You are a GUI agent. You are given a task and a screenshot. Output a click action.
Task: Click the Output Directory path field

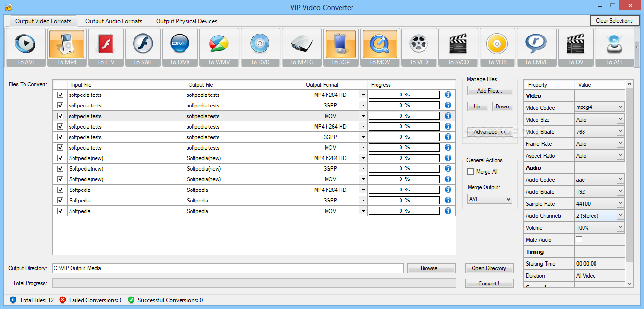pyautogui.click(x=228, y=268)
